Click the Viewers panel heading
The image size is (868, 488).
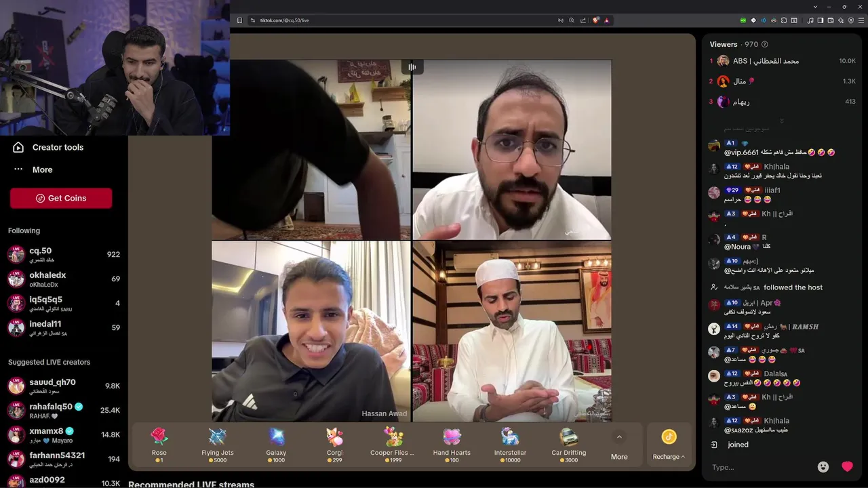(724, 44)
